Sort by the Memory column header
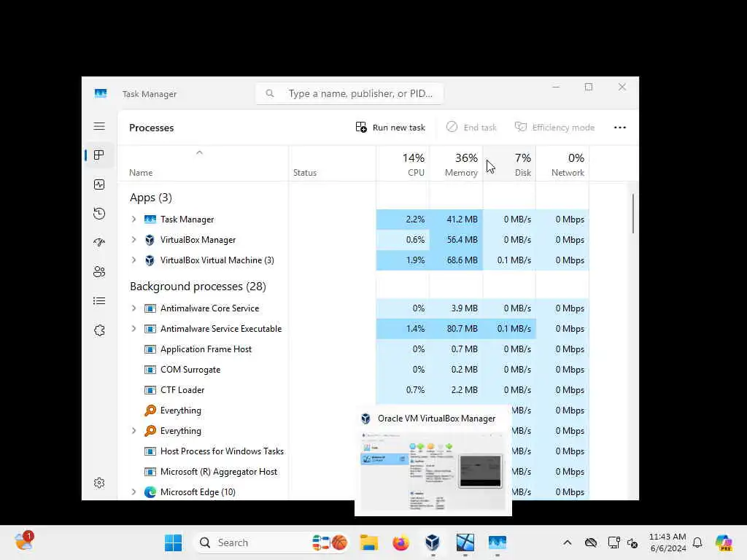The height and width of the screenshot is (560, 747). [x=456, y=163]
